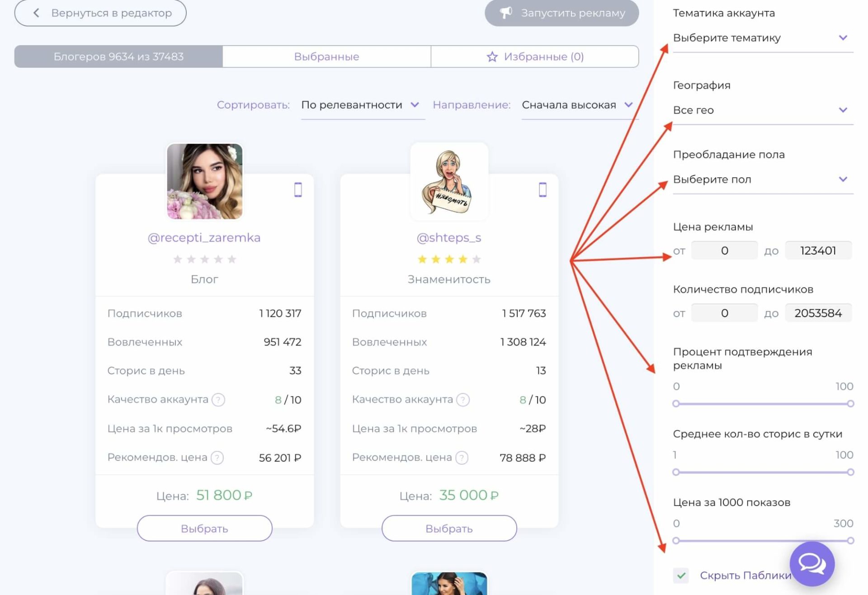Switch to the Выбранные tab
The width and height of the screenshot is (868, 595).
[x=326, y=57]
